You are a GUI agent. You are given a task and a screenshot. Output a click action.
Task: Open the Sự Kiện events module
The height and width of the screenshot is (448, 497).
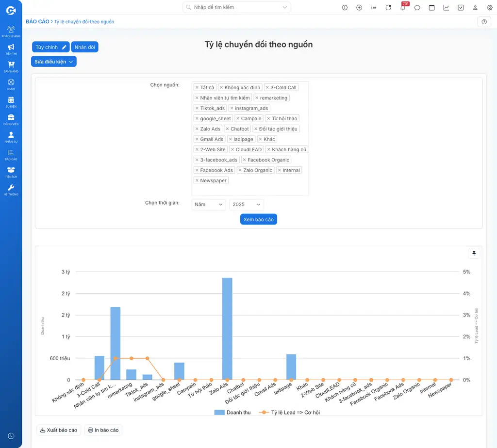[11, 102]
